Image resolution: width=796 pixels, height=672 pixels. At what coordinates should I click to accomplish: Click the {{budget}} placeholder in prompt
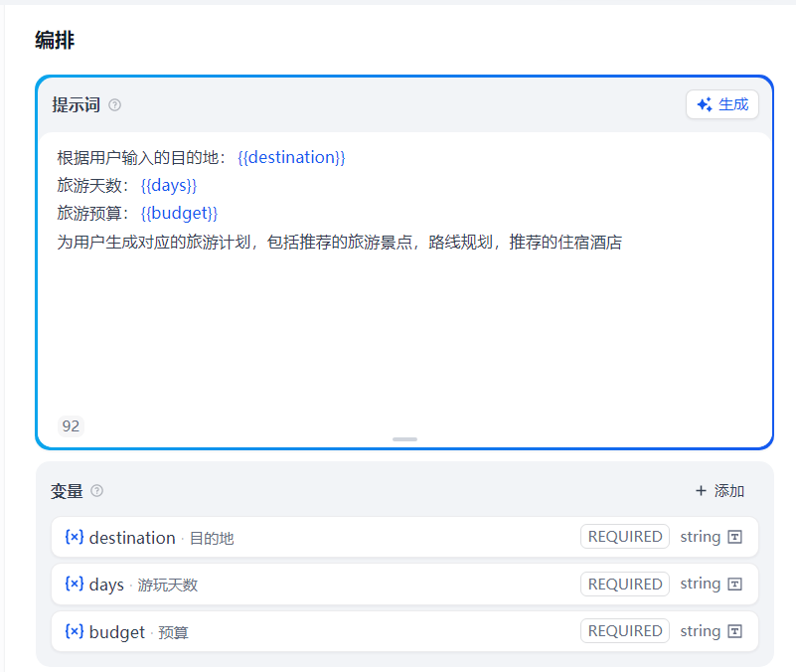click(x=179, y=214)
